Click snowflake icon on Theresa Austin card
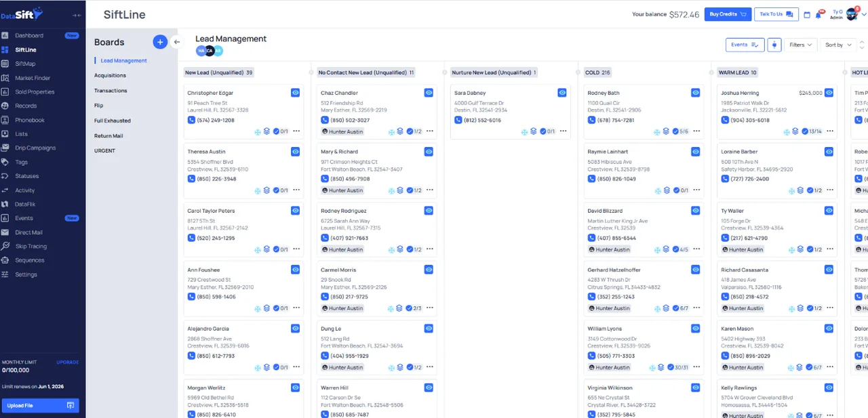 click(258, 190)
